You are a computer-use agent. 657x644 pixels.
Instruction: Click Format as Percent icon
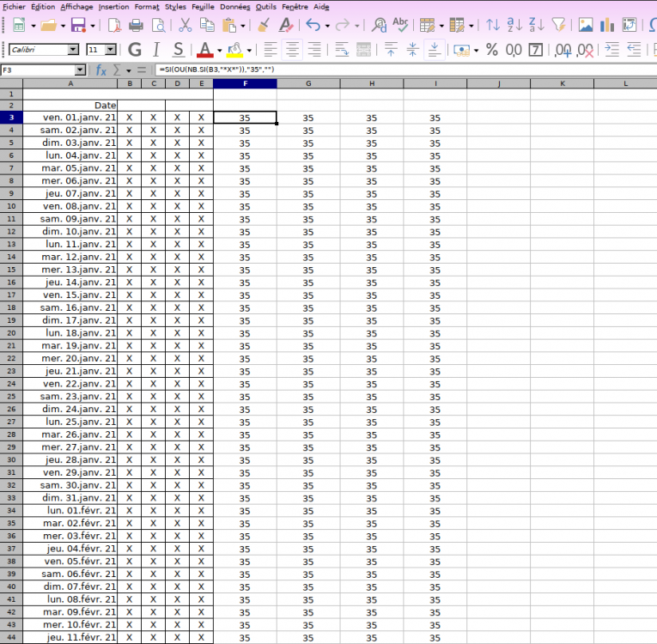click(492, 50)
